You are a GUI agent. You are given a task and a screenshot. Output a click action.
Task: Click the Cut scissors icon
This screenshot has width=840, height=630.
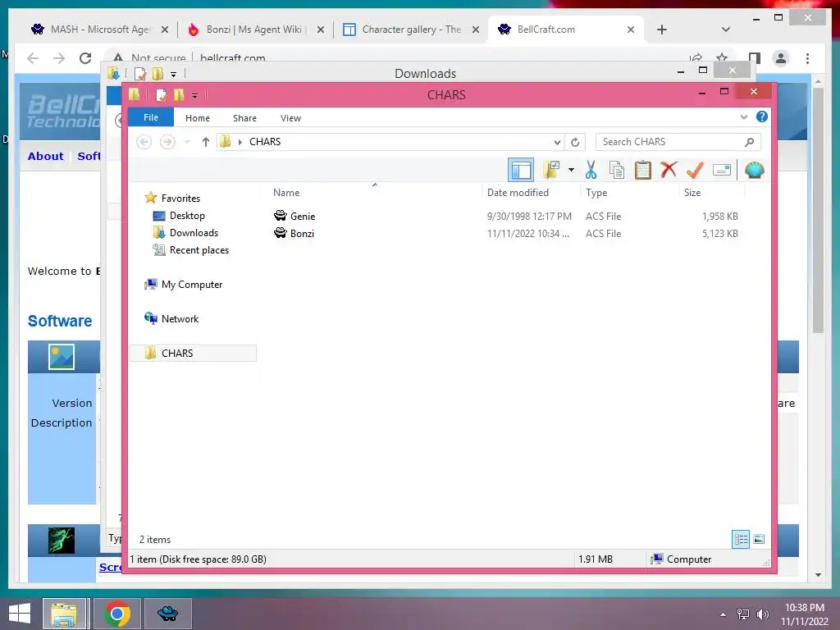pos(591,170)
